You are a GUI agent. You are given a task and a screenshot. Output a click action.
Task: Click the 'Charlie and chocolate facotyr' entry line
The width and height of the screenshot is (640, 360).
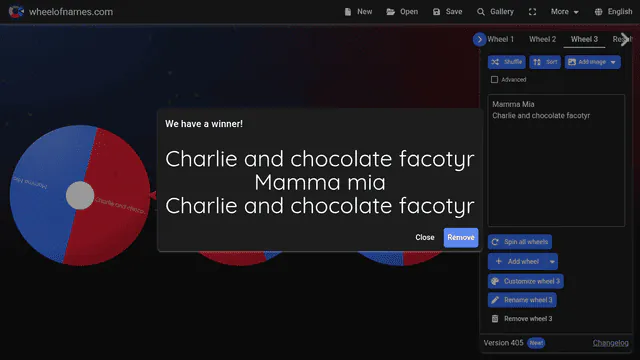click(x=541, y=116)
